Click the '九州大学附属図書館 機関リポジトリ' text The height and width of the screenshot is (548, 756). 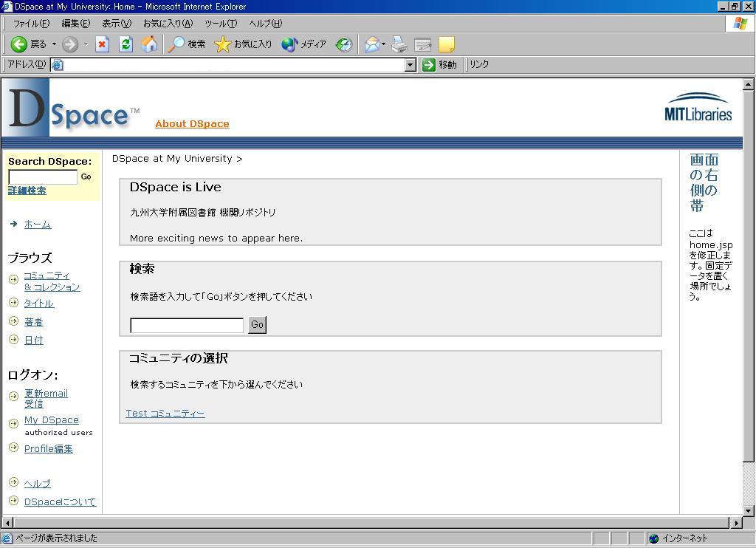202,212
